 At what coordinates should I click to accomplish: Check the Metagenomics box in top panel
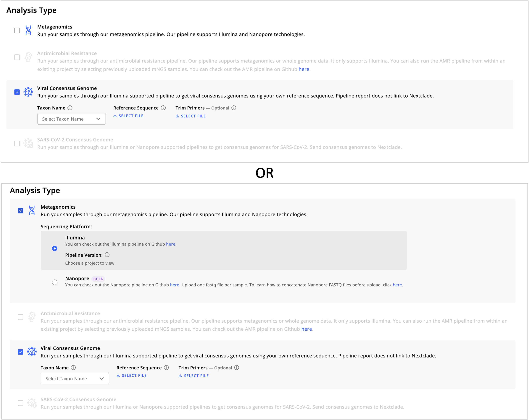17,30
